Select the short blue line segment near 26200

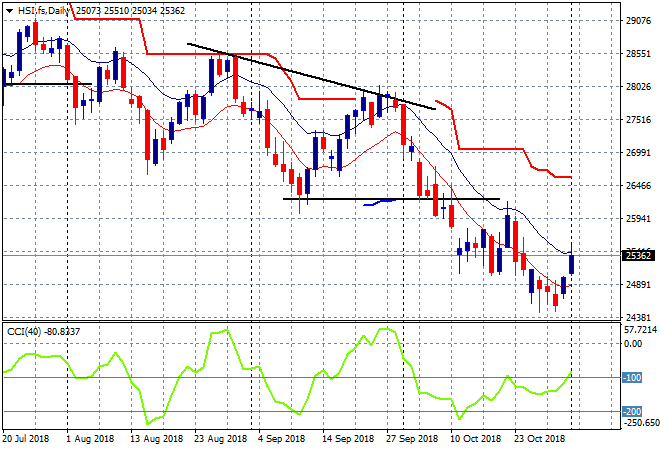380,203
